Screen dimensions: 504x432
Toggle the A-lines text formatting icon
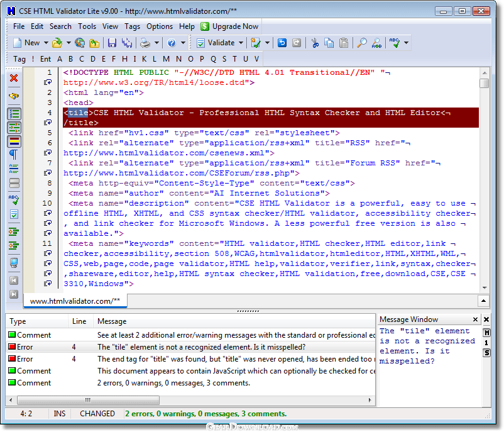point(14,169)
